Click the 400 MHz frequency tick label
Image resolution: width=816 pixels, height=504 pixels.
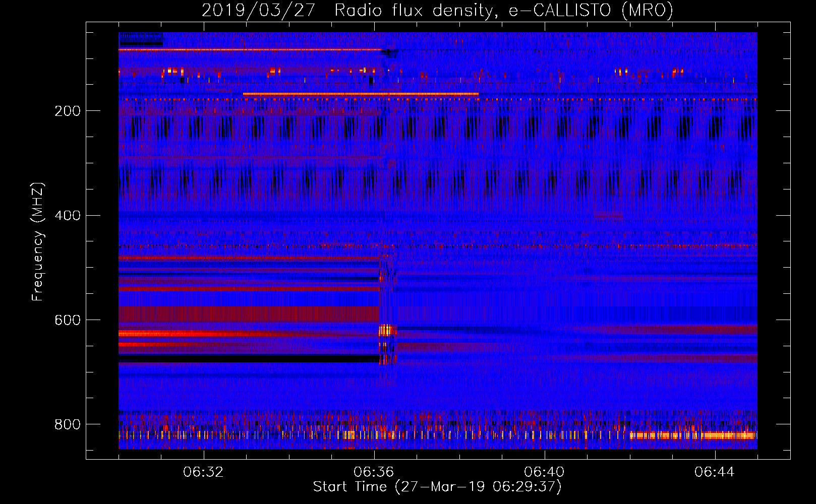[x=68, y=216]
